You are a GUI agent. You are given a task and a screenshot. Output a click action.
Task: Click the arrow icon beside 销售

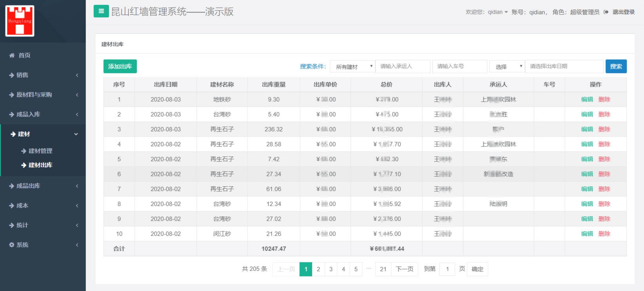pyautogui.click(x=12, y=75)
